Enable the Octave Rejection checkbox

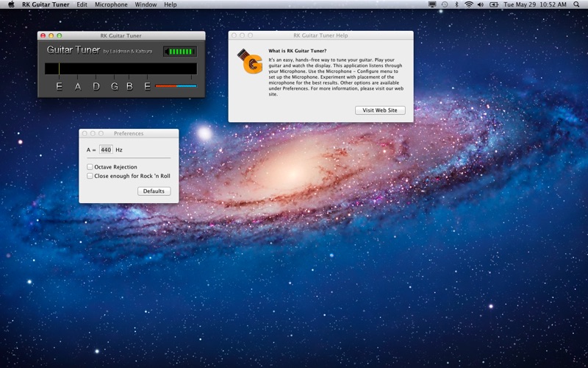90,167
